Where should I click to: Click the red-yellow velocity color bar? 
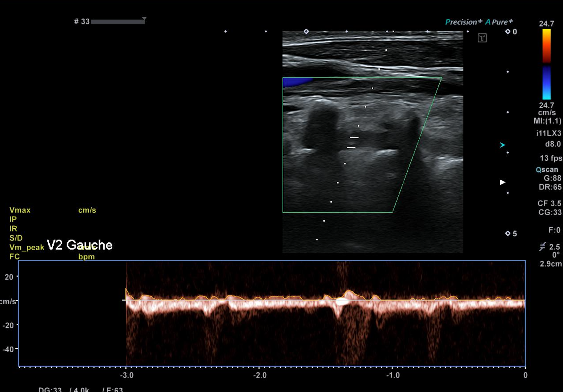coord(546,45)
